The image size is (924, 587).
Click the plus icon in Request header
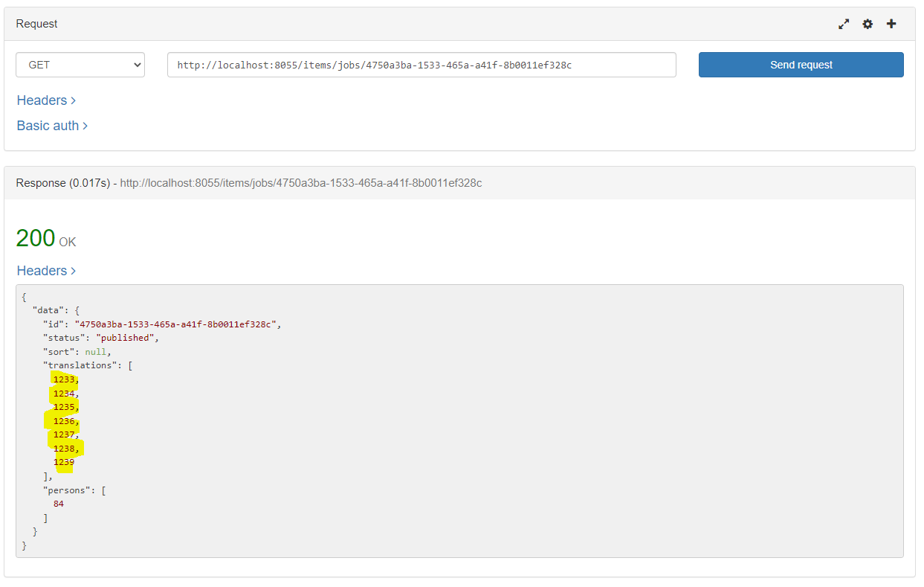(891, 24)
